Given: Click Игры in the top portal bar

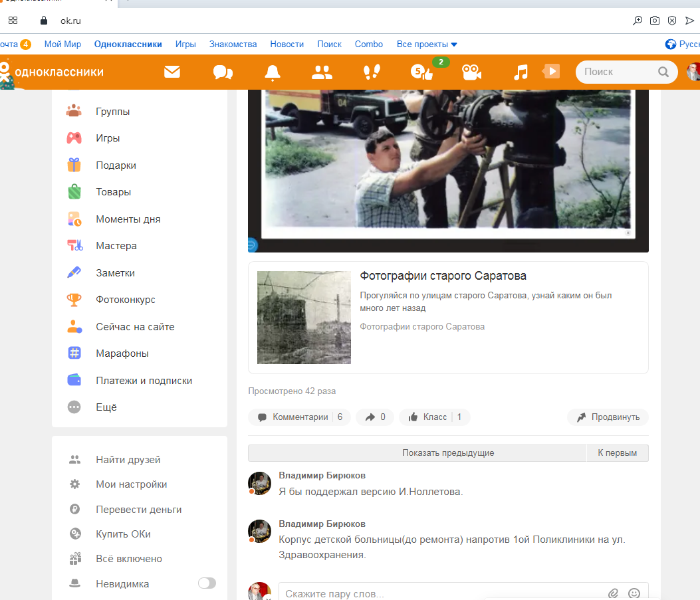Looking at the screenshot, I should pos(185,44).
